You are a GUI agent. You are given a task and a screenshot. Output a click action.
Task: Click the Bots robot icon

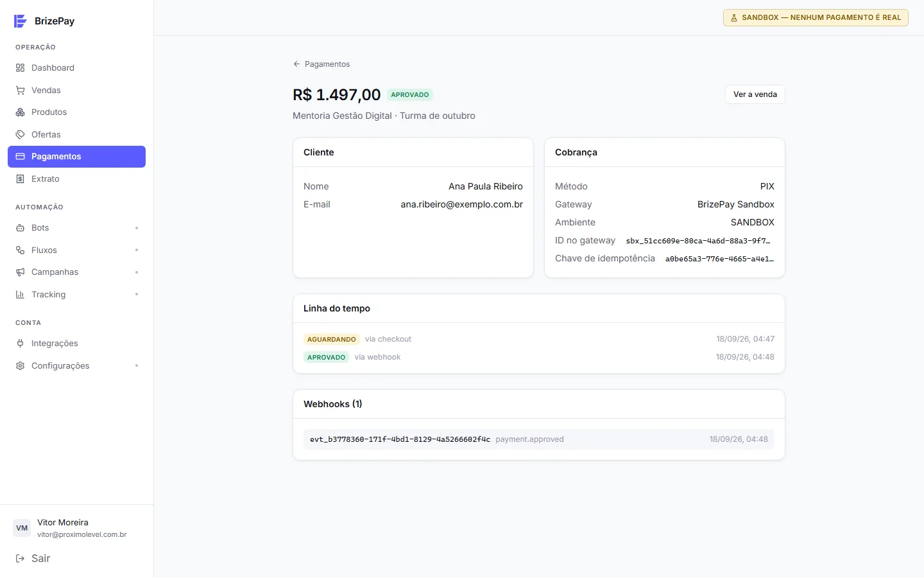tap(21, 228)
